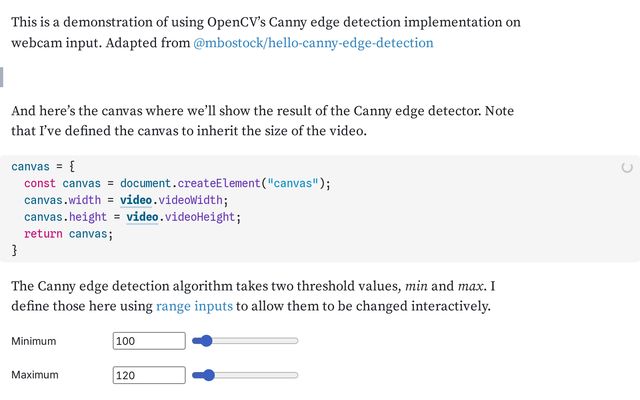The image size is (640, 400).
Task: Click the loading spinner in the code cell
Action: [x=627, y=168]
